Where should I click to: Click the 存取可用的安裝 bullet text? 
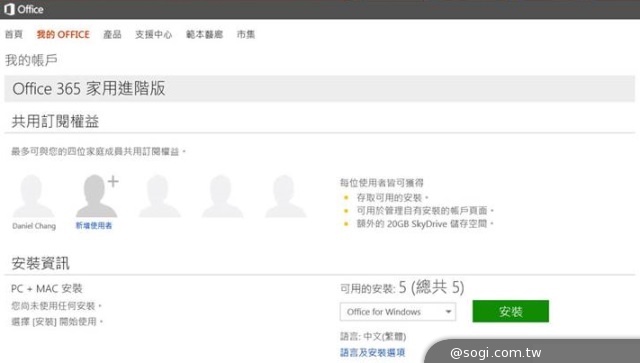[392, 198]
